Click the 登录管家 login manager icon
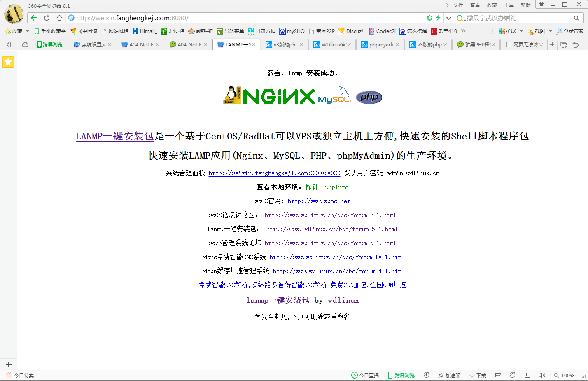The image size is (588, 381). click(569, 31)
